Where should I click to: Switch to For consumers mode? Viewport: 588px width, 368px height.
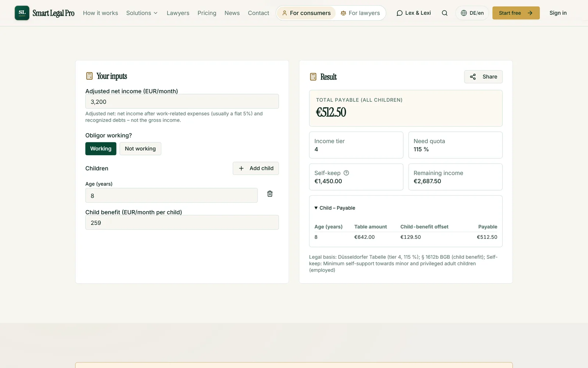306,13
